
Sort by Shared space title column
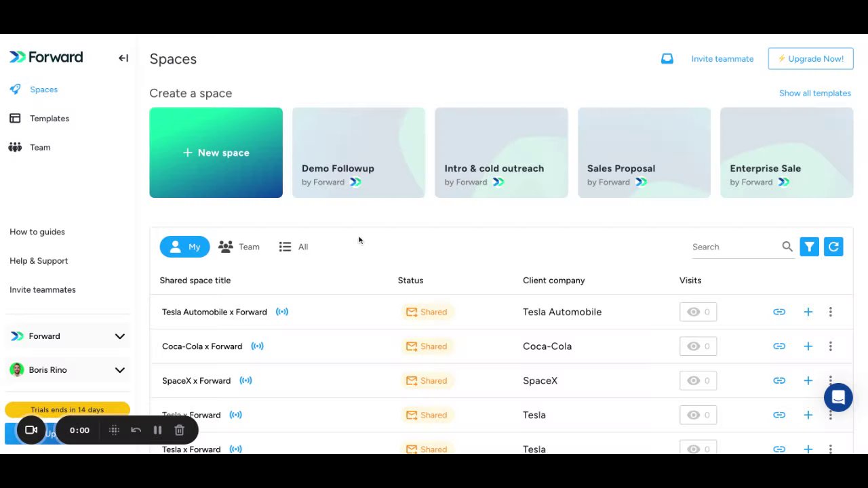pyautogui.click(x=195, y=281)
